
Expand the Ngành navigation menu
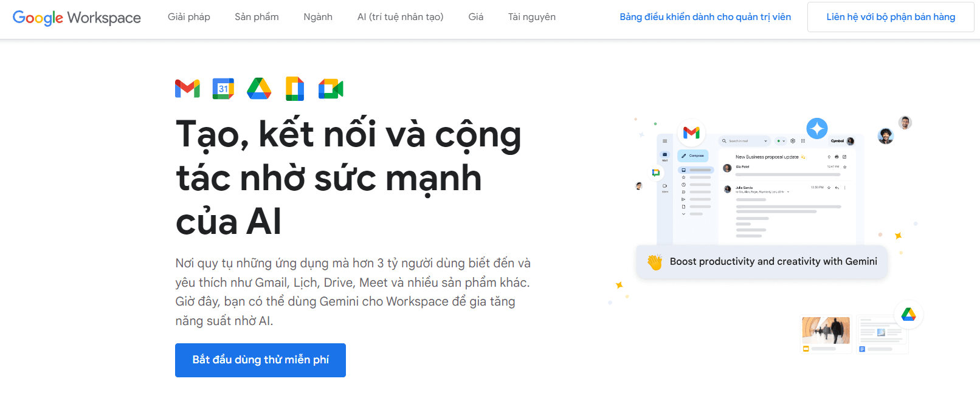click(x=318, y=17)
